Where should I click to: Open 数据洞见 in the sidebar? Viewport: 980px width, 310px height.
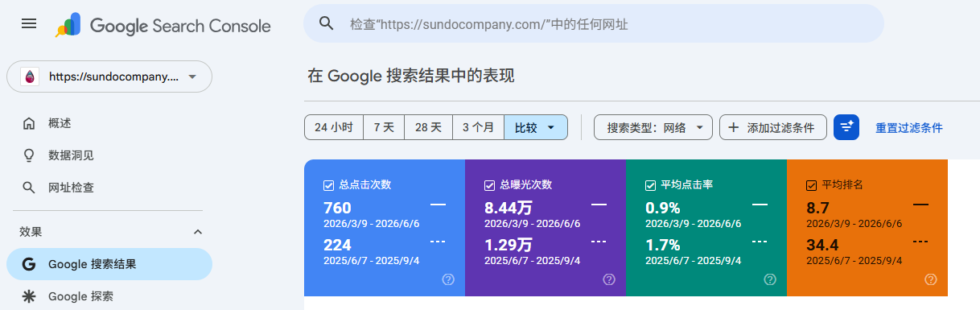pos(109,155)
